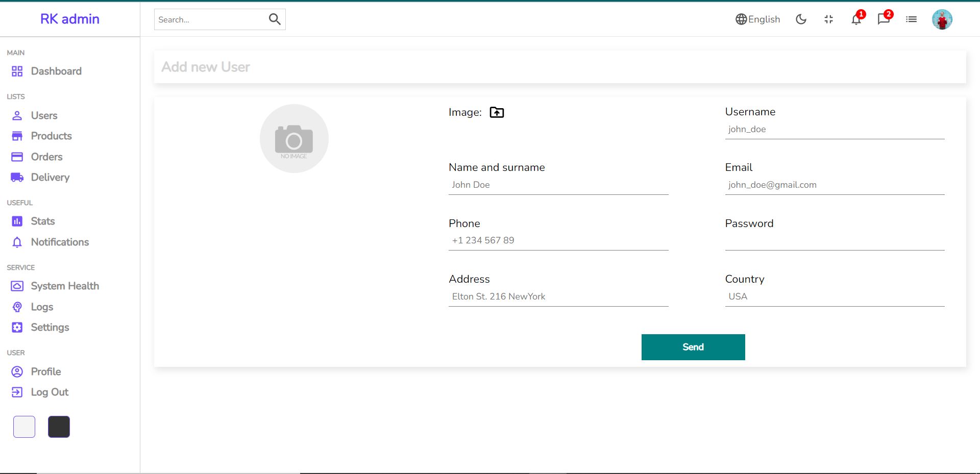The height and width of the screenshot is (474, 980).
Task: Switch to the dark theme square
Action: coord(59,427)
